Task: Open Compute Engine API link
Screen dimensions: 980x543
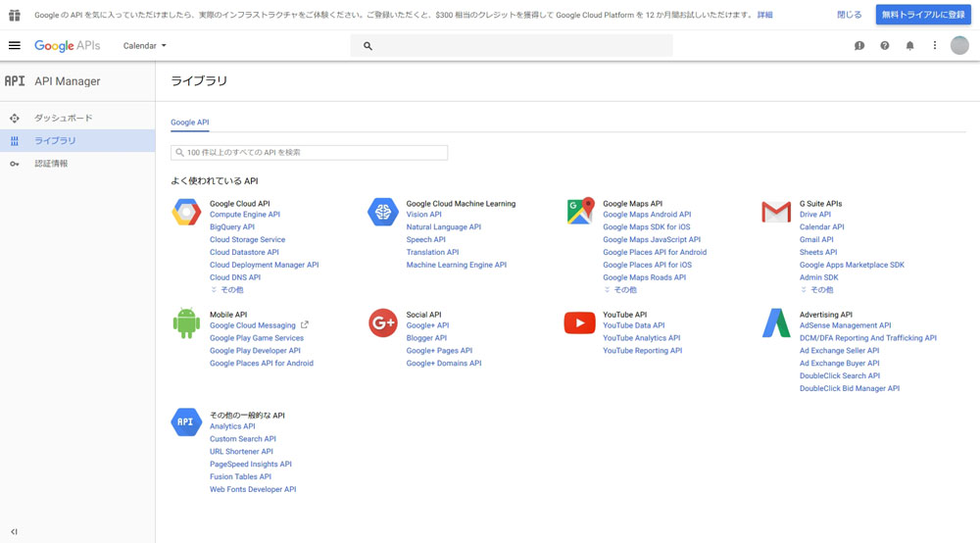Action: pyautogui.click(x=245, y=215)
